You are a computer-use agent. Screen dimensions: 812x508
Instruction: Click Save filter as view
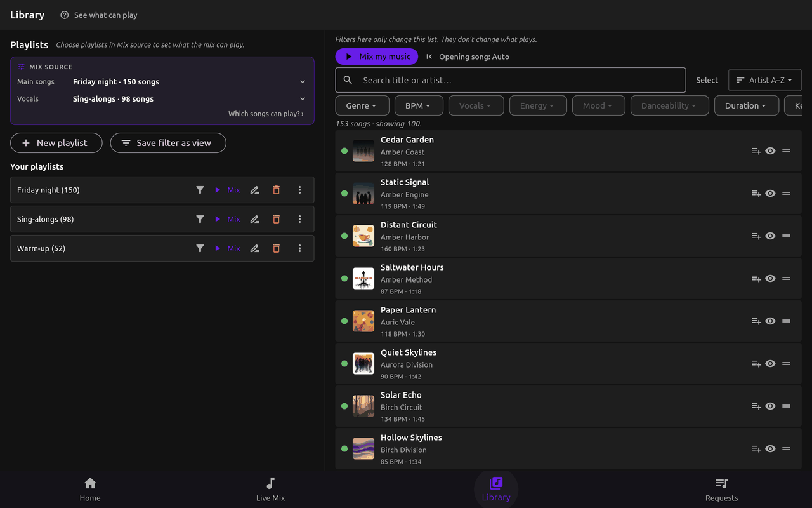pyautogui.click(x=168, y=143)
